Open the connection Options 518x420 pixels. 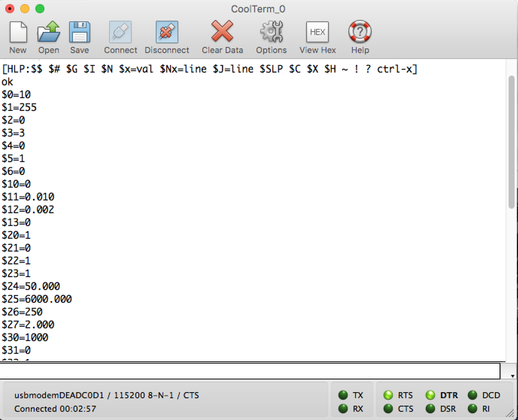point(271,36)
